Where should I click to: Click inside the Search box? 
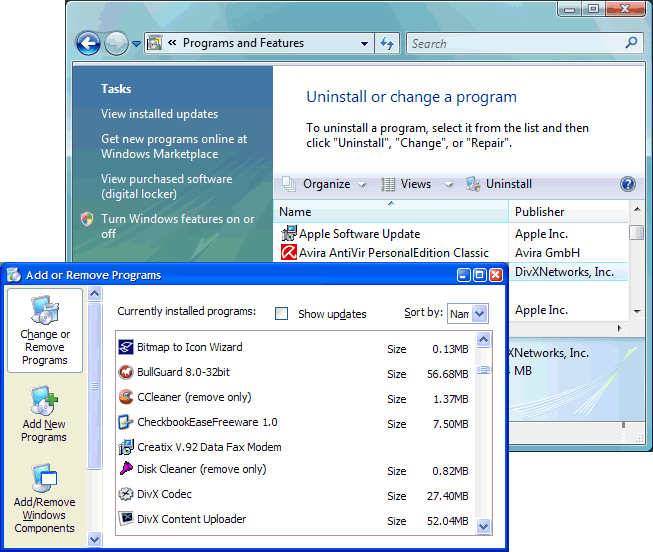pos(516,43)
